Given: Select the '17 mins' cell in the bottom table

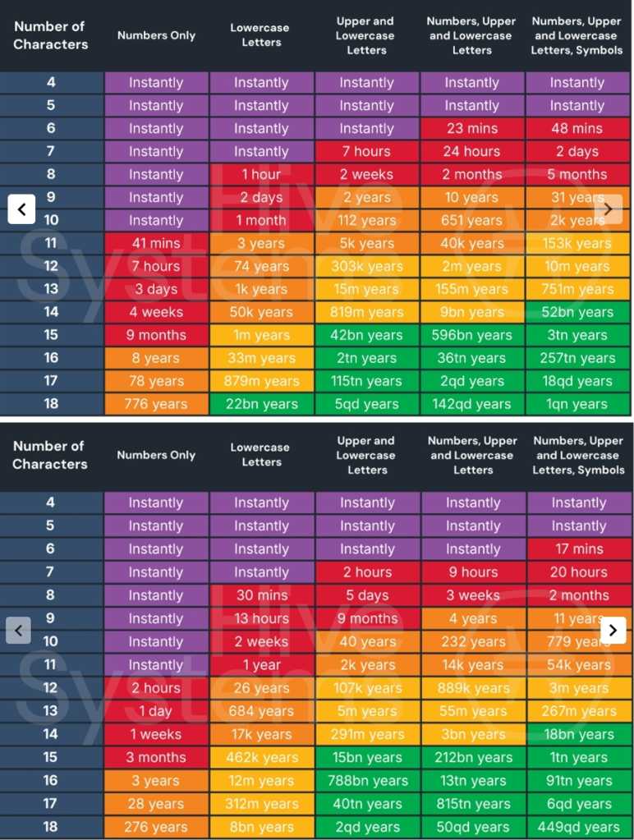Looking at the screenshot, I should tap(578, 549).
